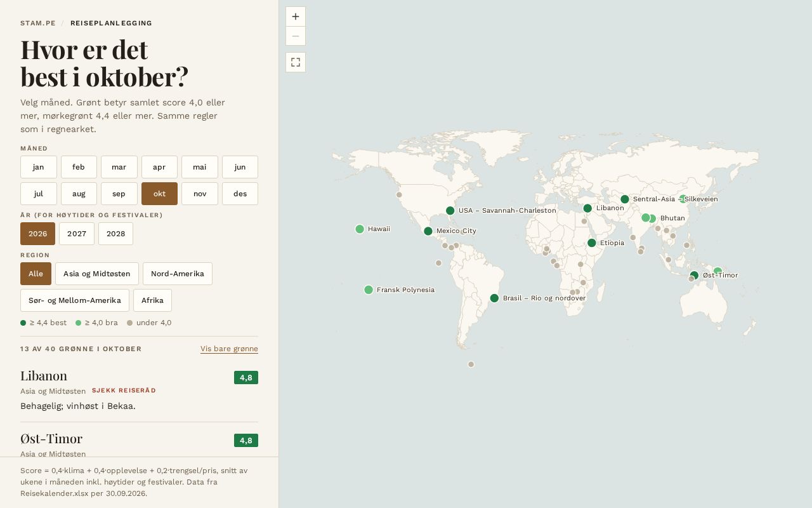812x508 pixels.
Task: Filter by Afrika region
Action: (152, 300)
